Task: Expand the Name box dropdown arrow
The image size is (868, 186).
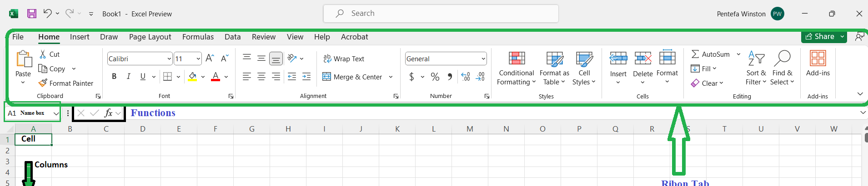Action: 56,113
